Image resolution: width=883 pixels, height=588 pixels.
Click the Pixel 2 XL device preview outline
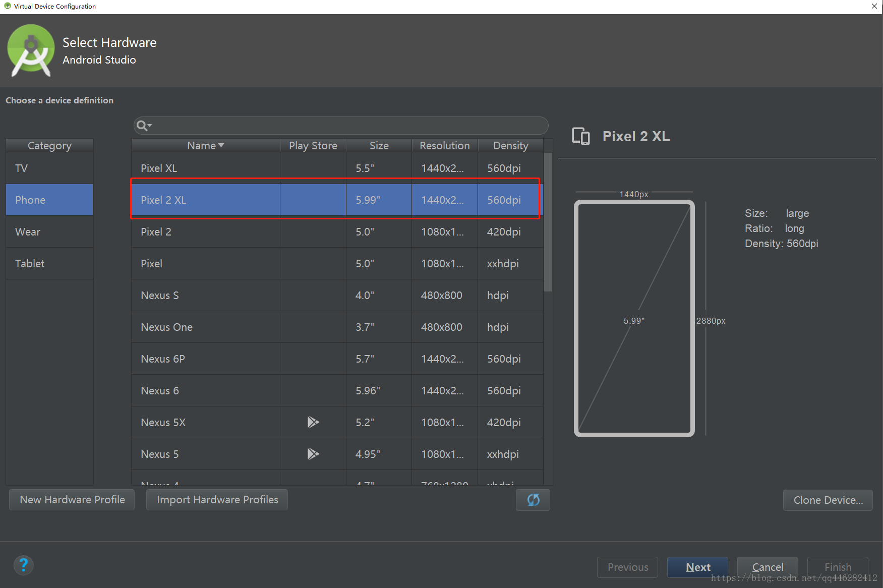(634, 319)
